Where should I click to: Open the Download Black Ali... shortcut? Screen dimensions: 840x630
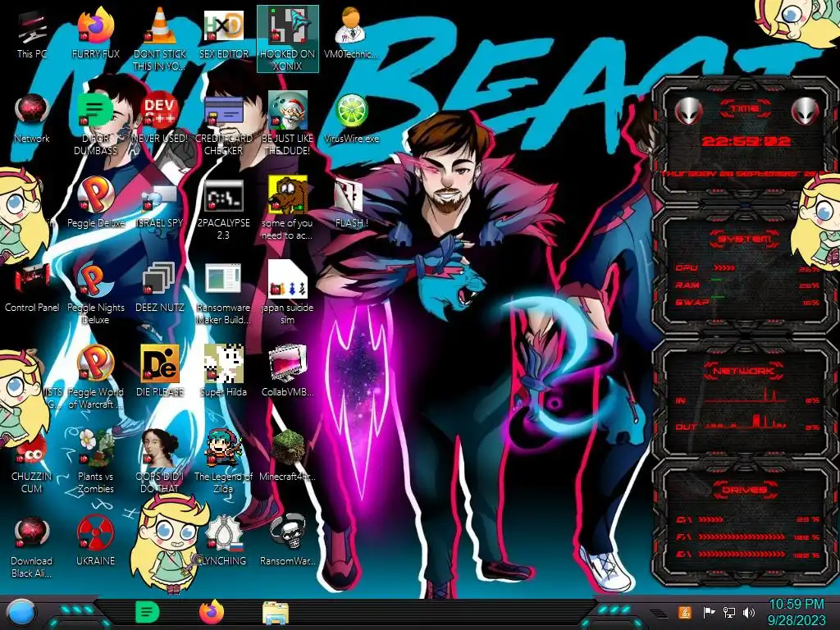point(32,546)
